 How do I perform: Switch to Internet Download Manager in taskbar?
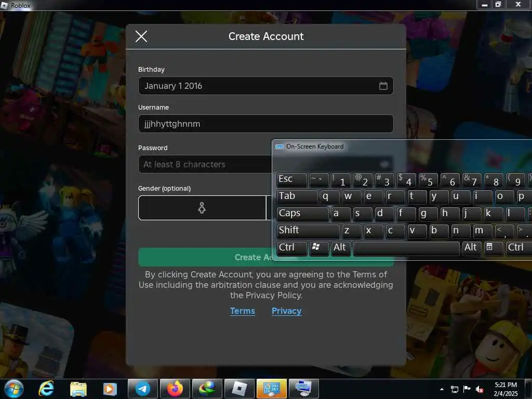[x=207, y=389]
